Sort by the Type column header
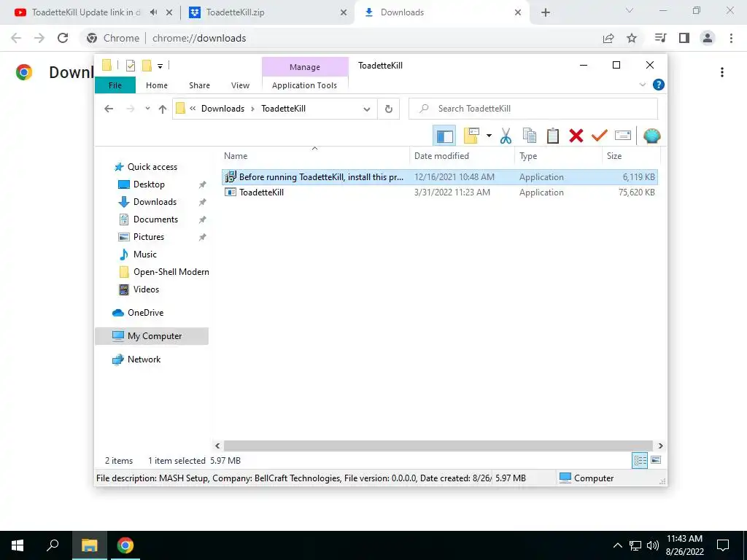Screen dimensions: 747x560 558,156
